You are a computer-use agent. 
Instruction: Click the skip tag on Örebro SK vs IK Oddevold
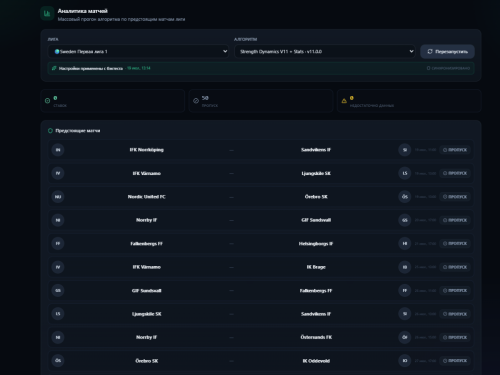pos(455,361)
